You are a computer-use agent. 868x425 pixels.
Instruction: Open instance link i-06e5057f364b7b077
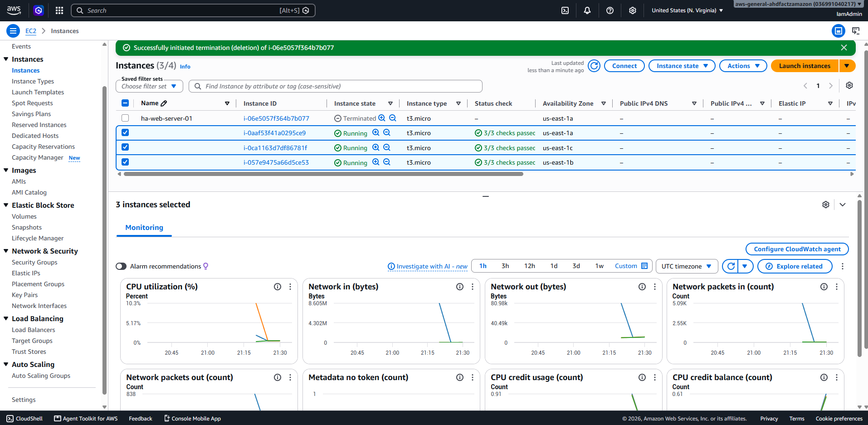tap(276, 118)
